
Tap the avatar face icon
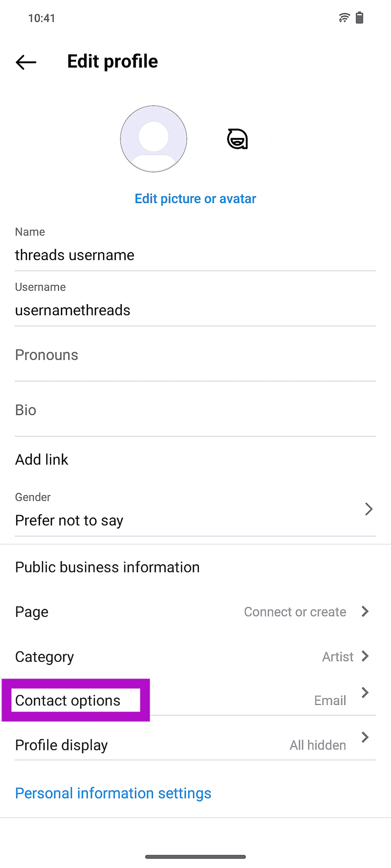[237, 139]
